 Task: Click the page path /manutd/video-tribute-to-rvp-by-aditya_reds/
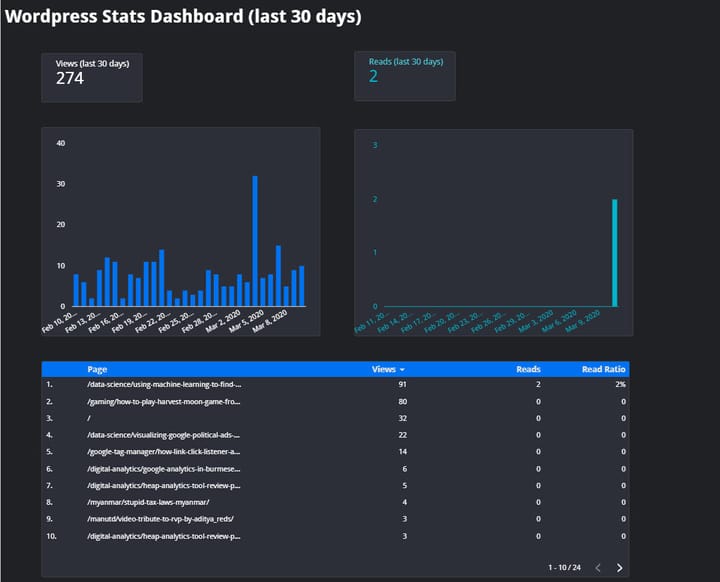[160, 519]
